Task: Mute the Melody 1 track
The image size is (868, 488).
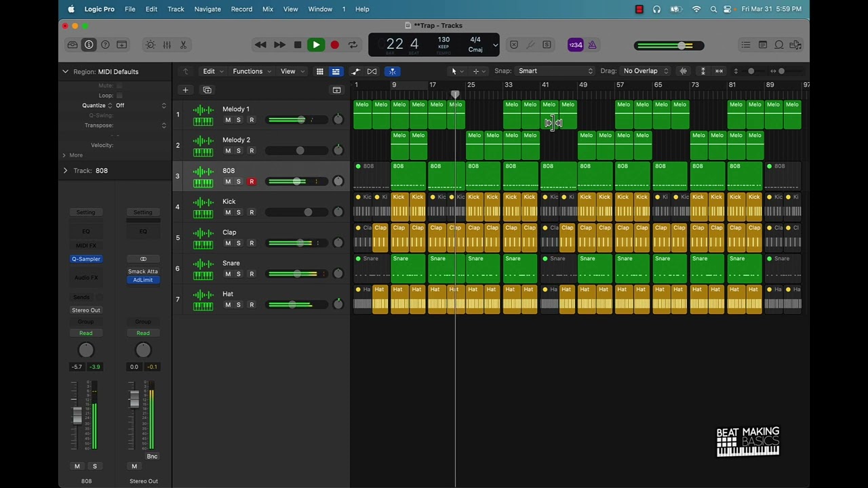Action: tap(228, 120)
